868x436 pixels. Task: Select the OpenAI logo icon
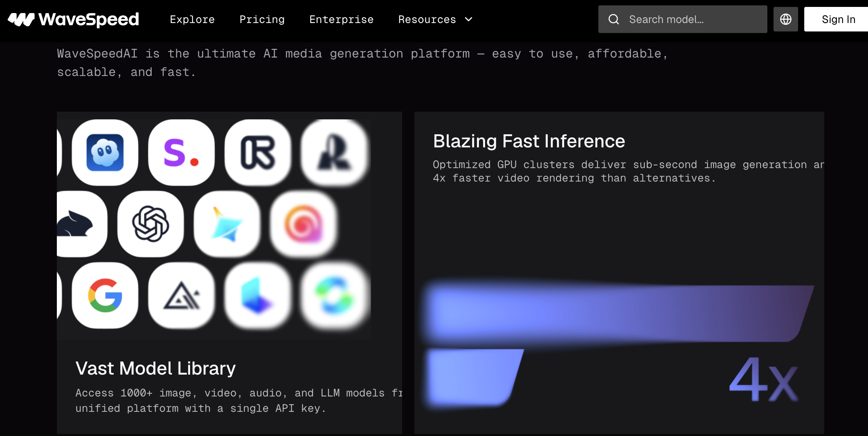[151, 224]
